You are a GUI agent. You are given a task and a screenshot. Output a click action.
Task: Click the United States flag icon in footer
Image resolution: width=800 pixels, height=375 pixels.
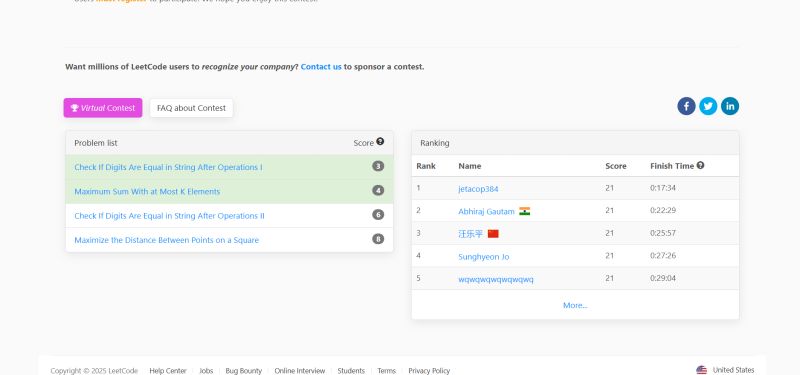point(702,370)
